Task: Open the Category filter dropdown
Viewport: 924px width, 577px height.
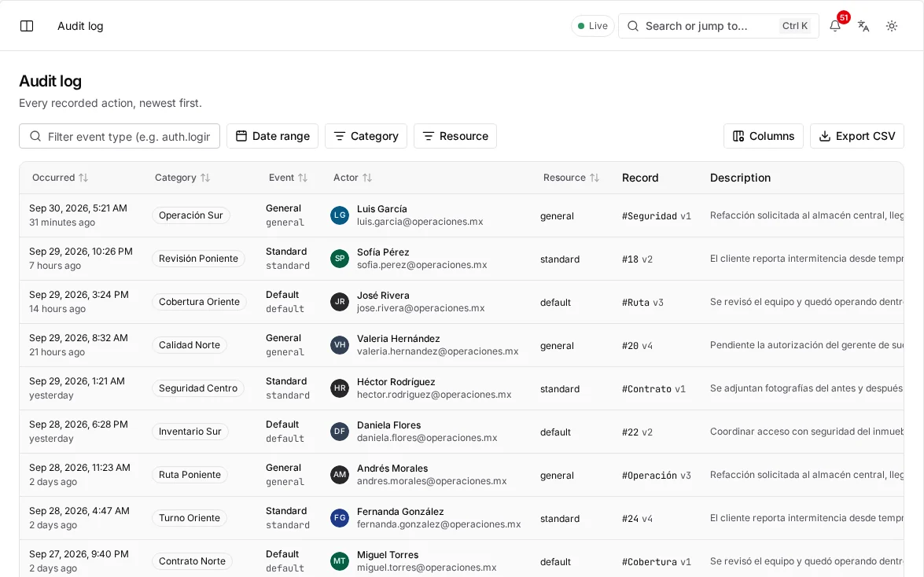Action: (x=366, y=136)
